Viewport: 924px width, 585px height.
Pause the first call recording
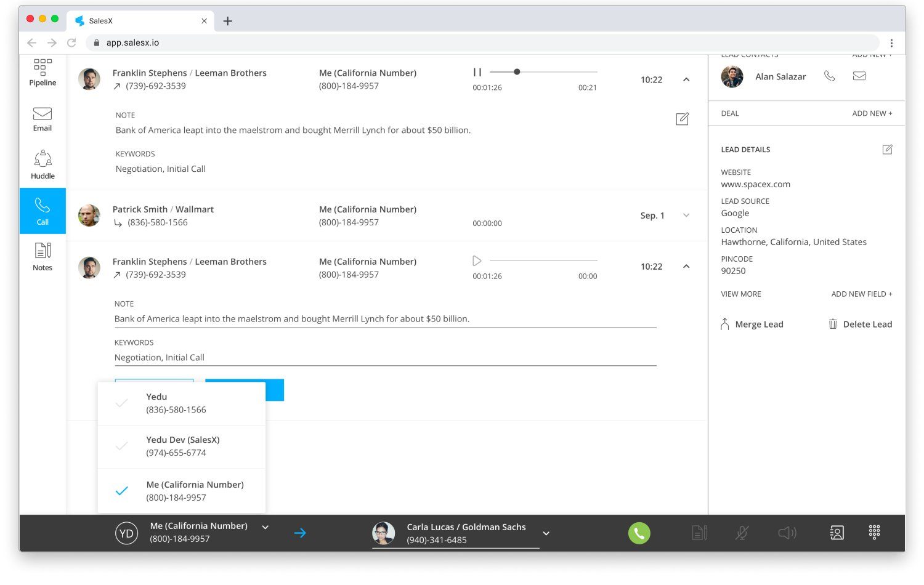click(x=477, y=72)
